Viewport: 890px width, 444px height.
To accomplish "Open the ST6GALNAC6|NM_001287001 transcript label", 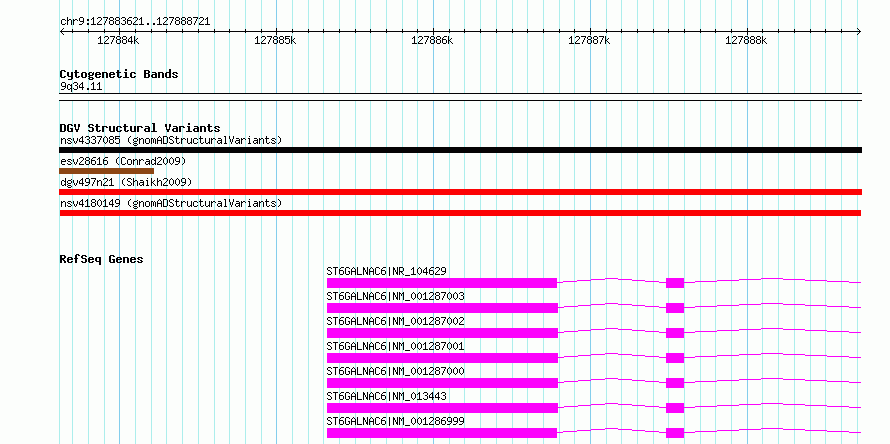I will (x=396, y=346).
